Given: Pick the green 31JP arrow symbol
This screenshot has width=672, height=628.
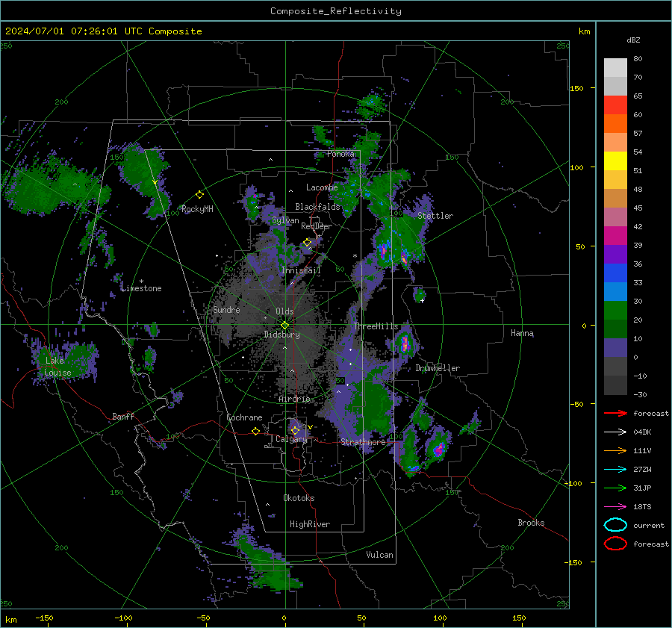Looking at the screenshot, I should click(615, 488).
